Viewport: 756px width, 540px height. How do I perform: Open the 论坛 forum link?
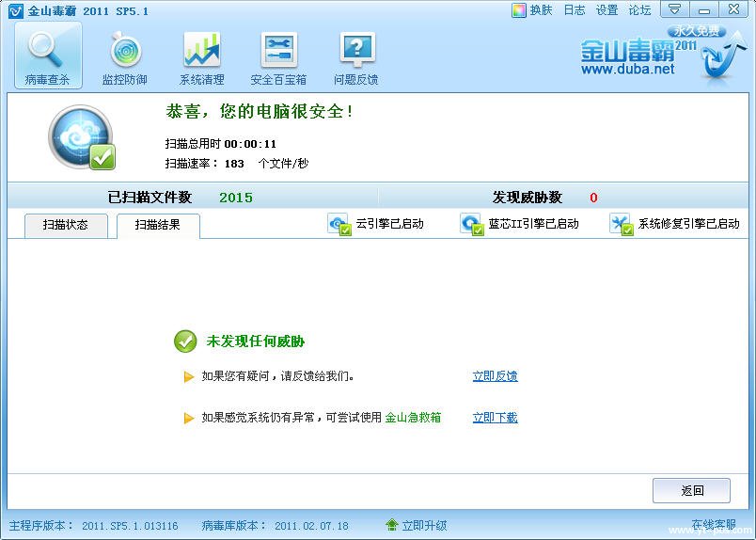tap(639, 10)
